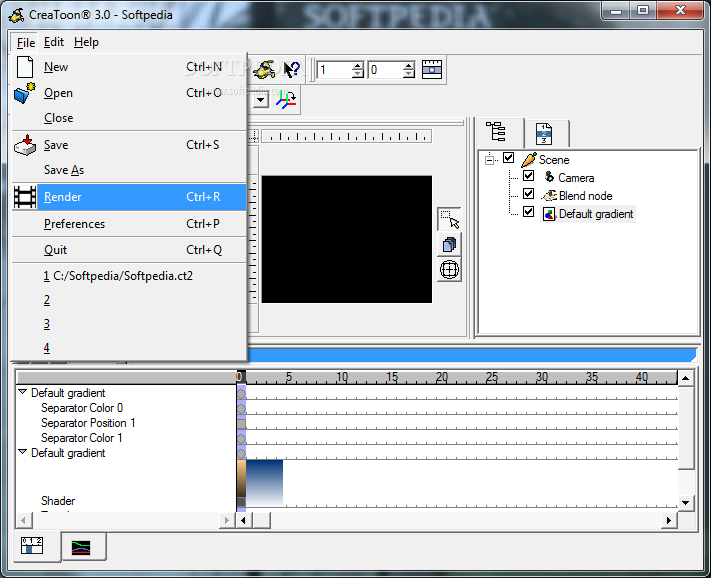Screen dimensions: 711x578
Task: Choose Close from the File menu
Action: point(129,118)
